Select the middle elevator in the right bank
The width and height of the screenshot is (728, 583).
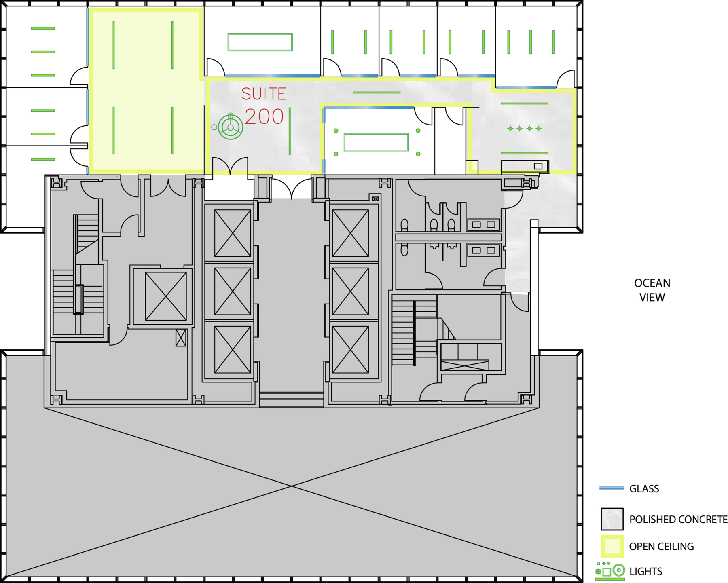point(350,291)
